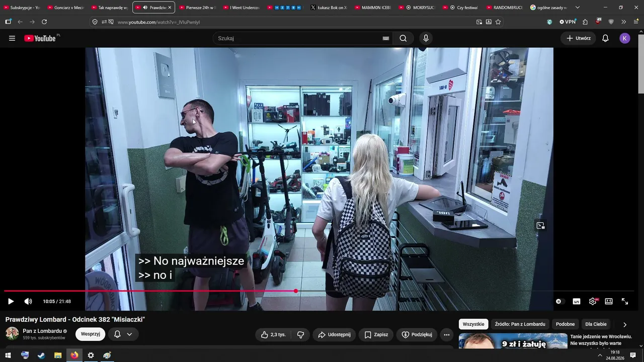This screenshot has height=362, width=644.
Task: Open the browser application menu
Action: pyautogui.click(x=636, y=22)
